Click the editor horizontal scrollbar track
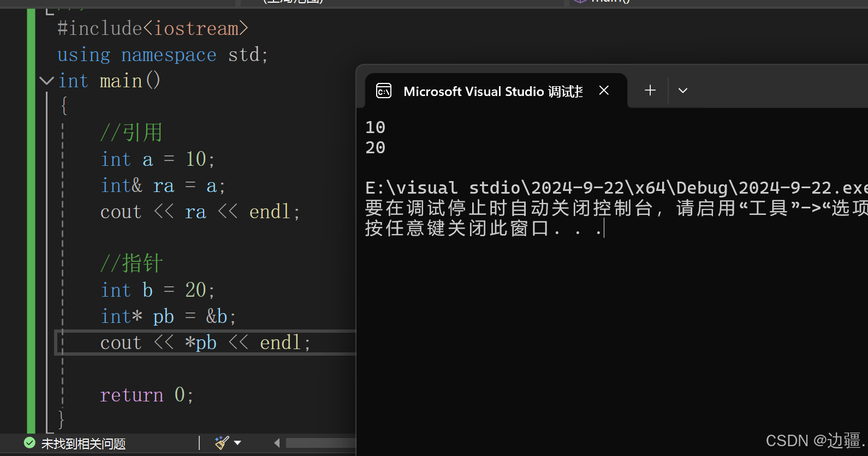Image resolution: width=868 pixels, height=456 pixels. [321, 443]
